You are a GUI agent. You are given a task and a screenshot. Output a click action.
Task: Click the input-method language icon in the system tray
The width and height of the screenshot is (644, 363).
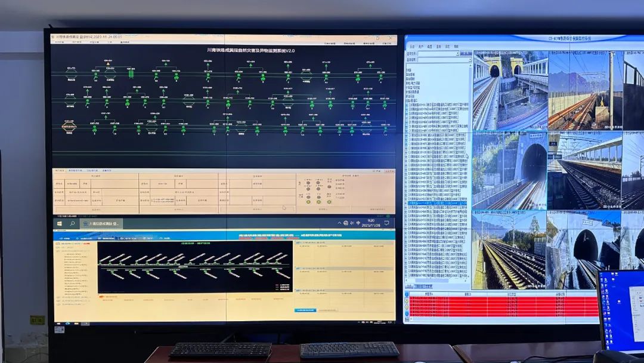click(x=358, y=223)
